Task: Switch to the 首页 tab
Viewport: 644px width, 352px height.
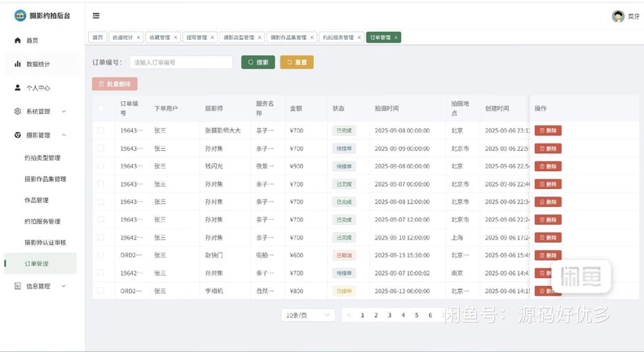Action: 98,37
